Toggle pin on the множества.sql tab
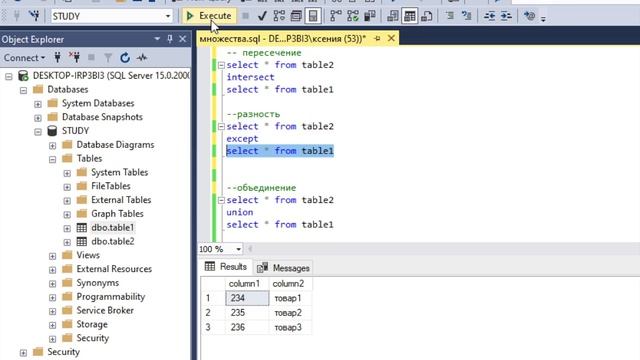640x360 pixels. click(x=377, y=38)
